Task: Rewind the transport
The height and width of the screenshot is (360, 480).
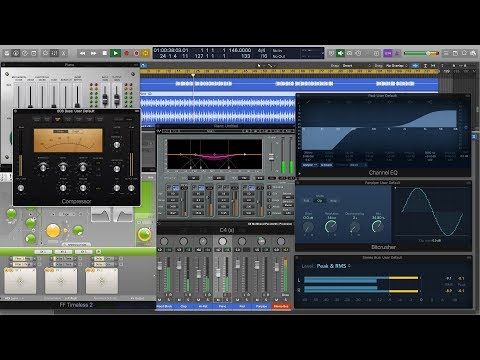Action: pos(82,53)
